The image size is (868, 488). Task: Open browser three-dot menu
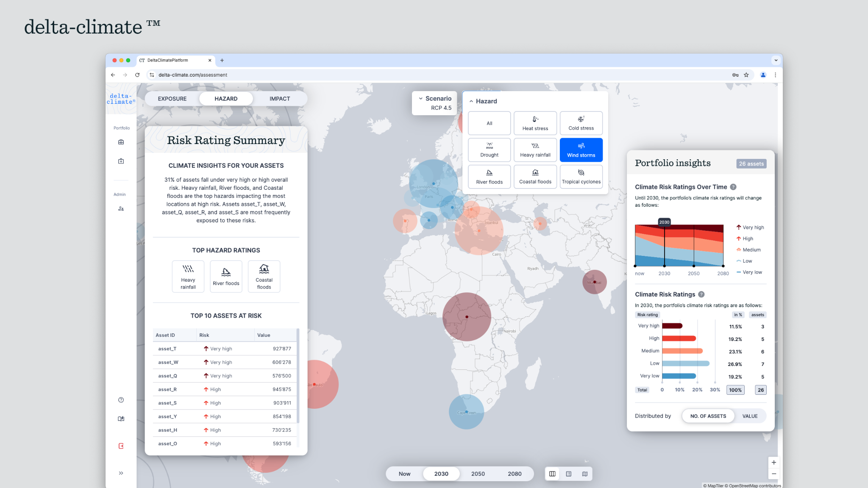pyautogui.click(x=775, y=75)
